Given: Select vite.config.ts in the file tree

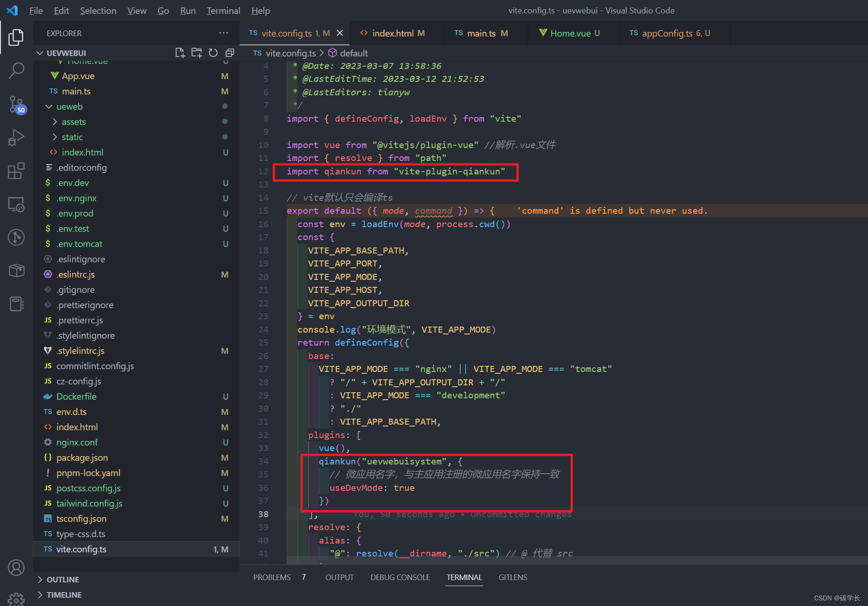Looking at the screenshot, I should [x=136, y=549].
